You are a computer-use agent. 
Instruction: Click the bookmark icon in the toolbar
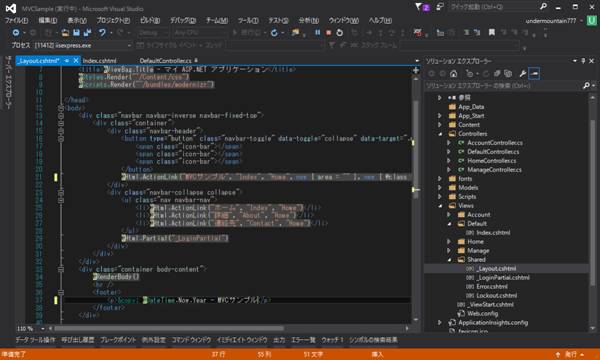(492, 33)
